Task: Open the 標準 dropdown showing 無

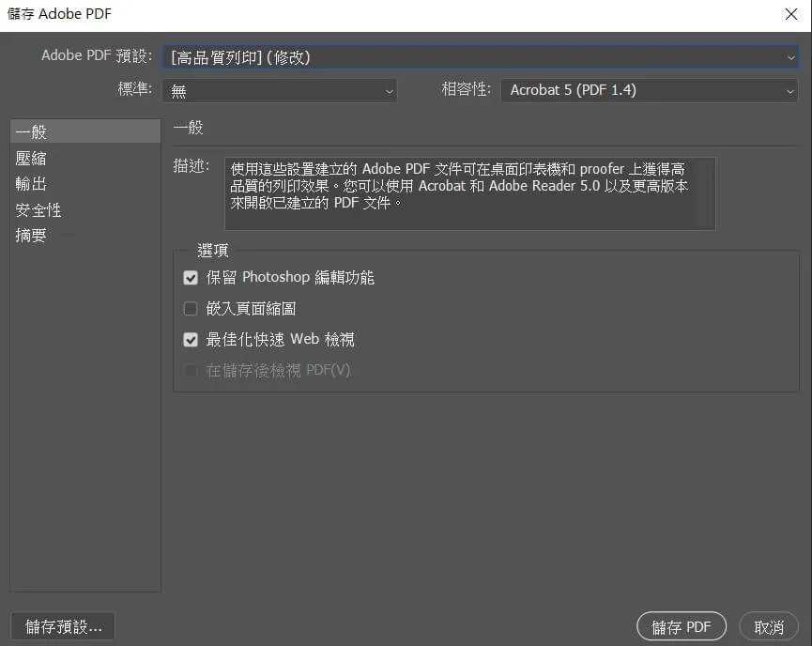Action: tap(280, 91)
